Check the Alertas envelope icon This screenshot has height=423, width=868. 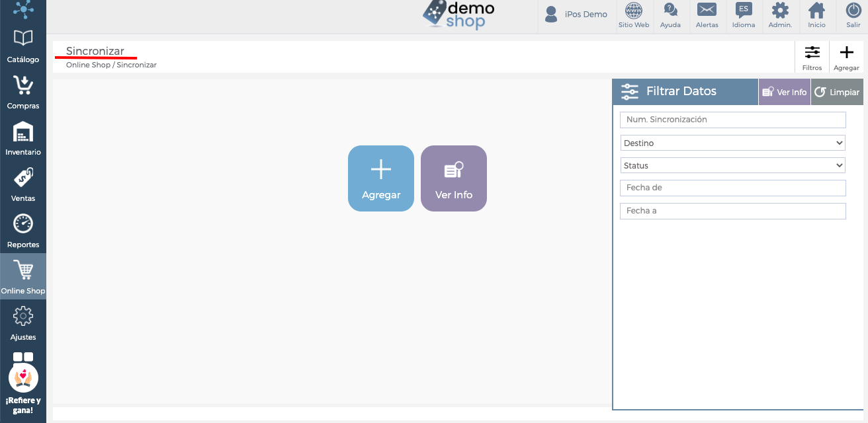point(707,16)
